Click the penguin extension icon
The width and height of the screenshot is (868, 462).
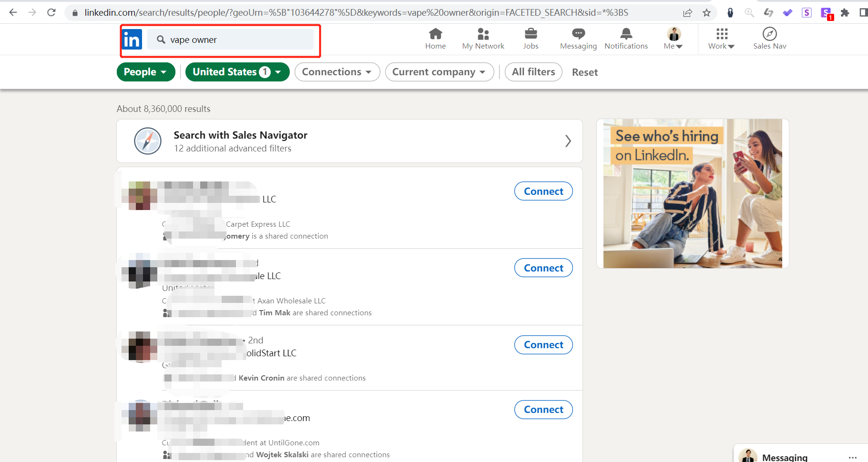point(730,13)
